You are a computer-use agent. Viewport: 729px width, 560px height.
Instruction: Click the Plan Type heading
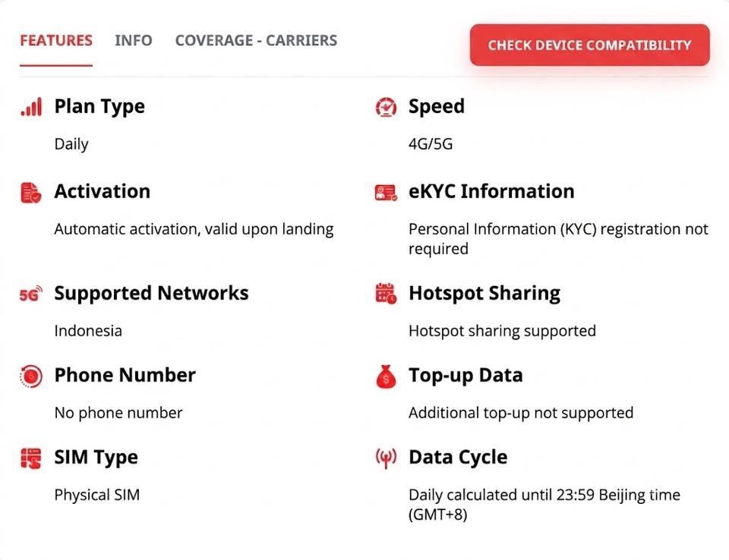(x=99, y=106)
